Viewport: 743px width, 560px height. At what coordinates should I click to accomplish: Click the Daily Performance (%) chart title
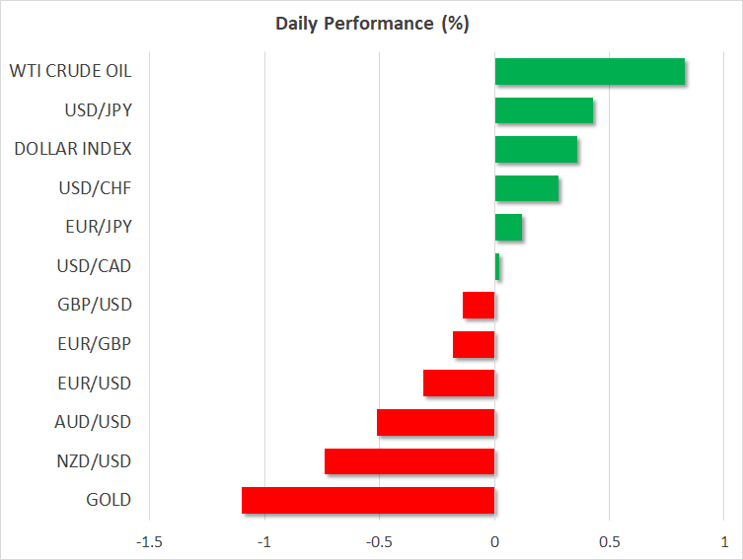371,24
